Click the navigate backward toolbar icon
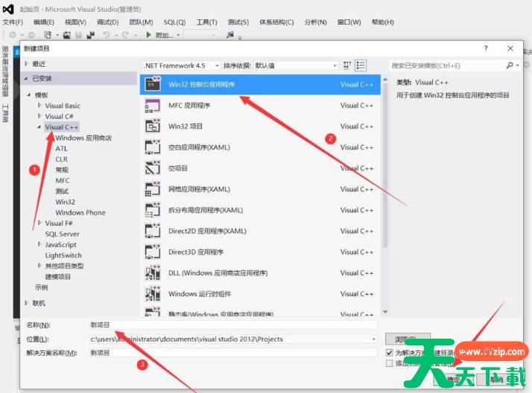532x393 pixels. [x=13, y=34]
